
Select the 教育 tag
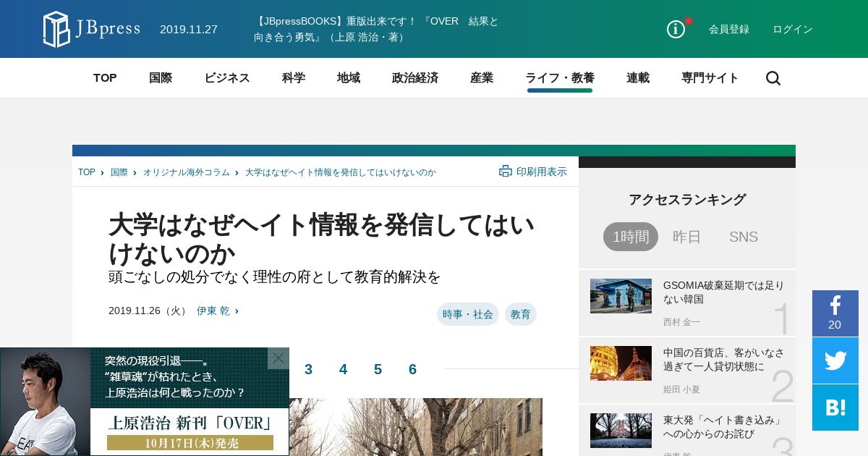coord(521,314)
